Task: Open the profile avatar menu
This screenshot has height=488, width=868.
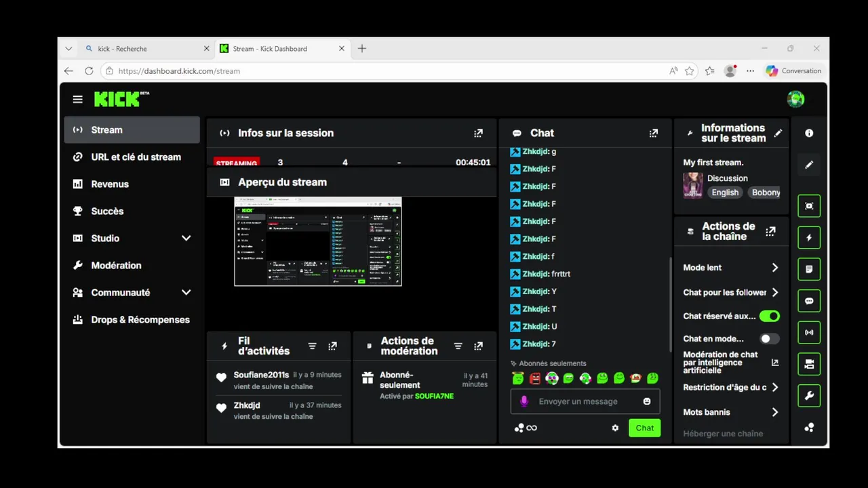Action: click(x=795, y=99)
